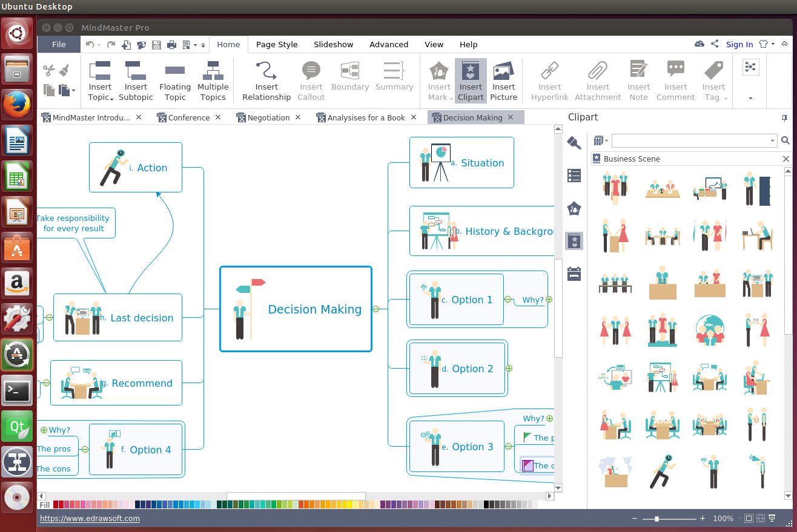Open Firefox from the Ubuntu dock
797x532 pixels.
pos(17,105)
